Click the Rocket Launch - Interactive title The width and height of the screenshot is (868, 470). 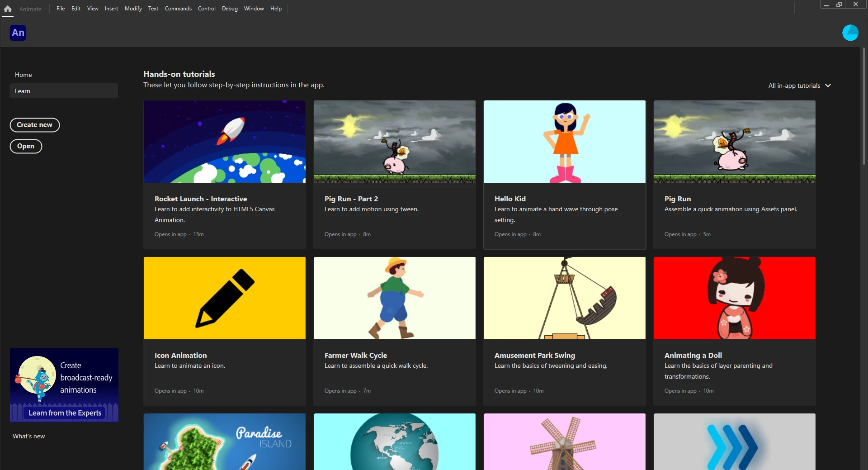[x=201, y=199]
